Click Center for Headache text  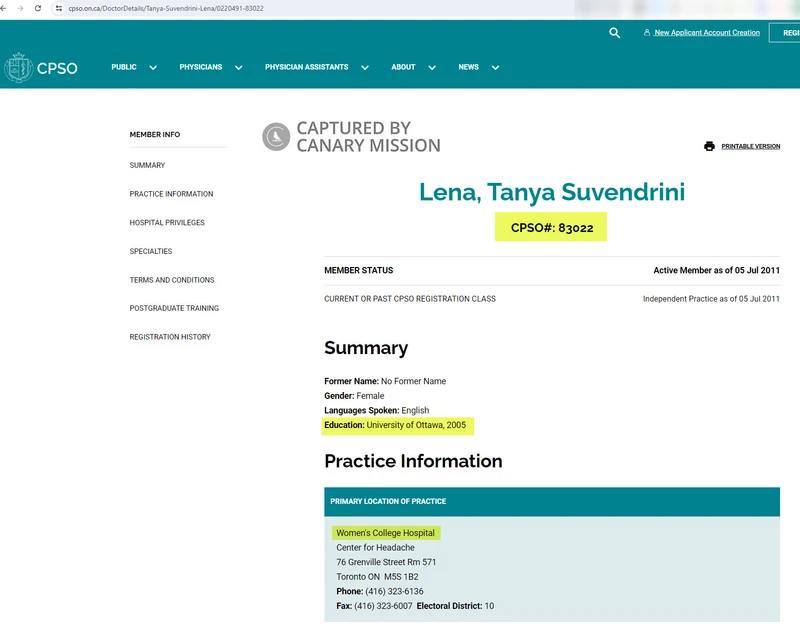375,547
